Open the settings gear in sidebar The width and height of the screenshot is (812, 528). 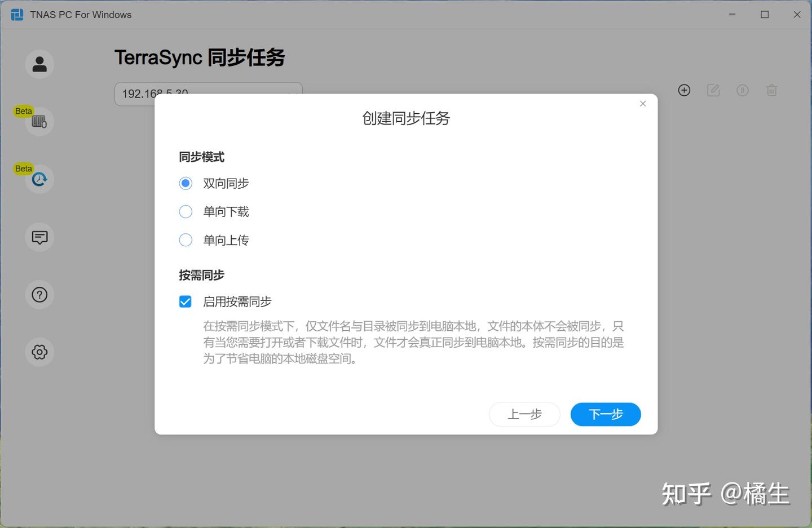pyautogui.click(x=39, y=352)
